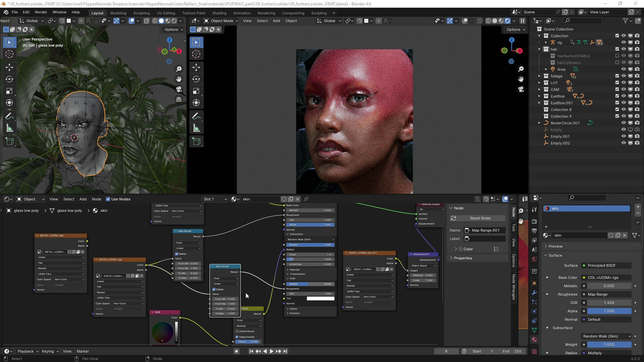Hide LHT collection via eye icon
This screenshot has width=644, height=362.
[624, 83]
